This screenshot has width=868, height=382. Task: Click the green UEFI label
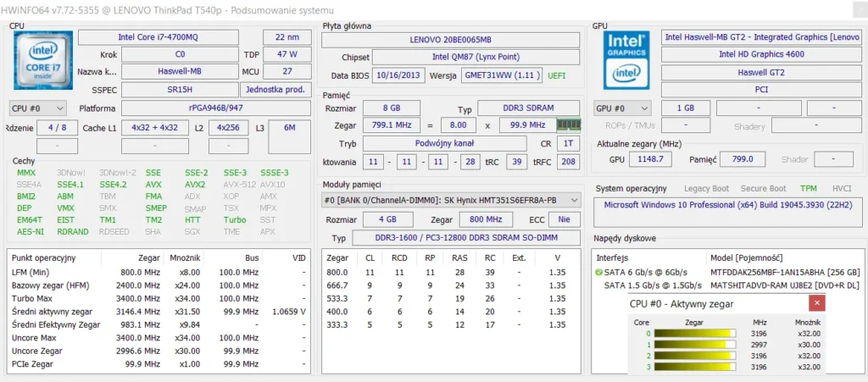(x=557, y=75)
